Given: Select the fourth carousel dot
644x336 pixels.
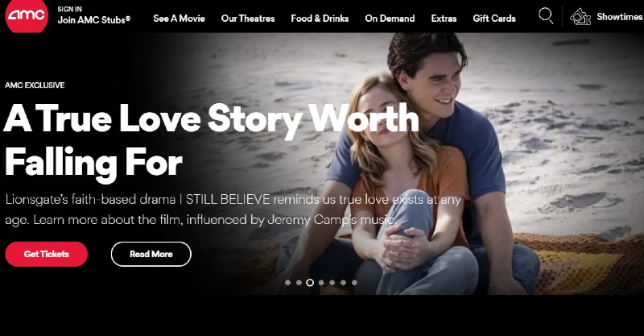Looking at the screenshot, I should 320,283.
